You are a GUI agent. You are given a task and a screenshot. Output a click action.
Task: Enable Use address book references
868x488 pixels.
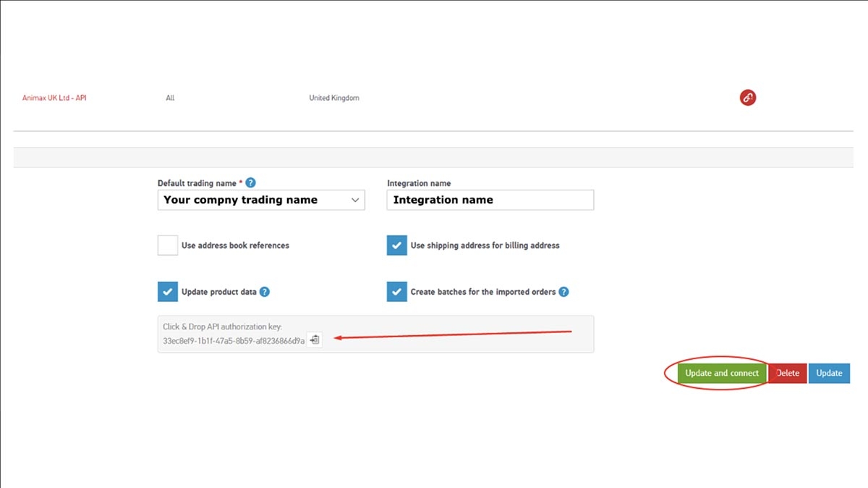click(x=167, y=245)
